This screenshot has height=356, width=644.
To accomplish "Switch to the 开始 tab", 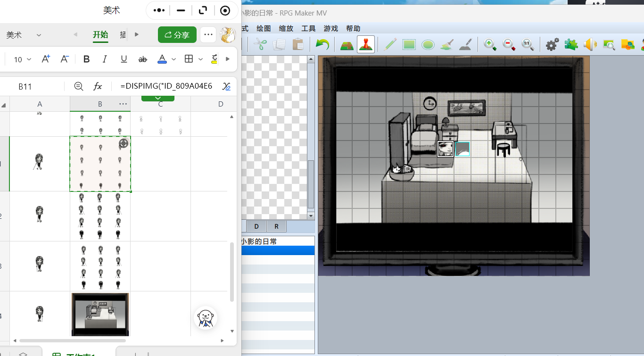I will [x=100, y=34].
